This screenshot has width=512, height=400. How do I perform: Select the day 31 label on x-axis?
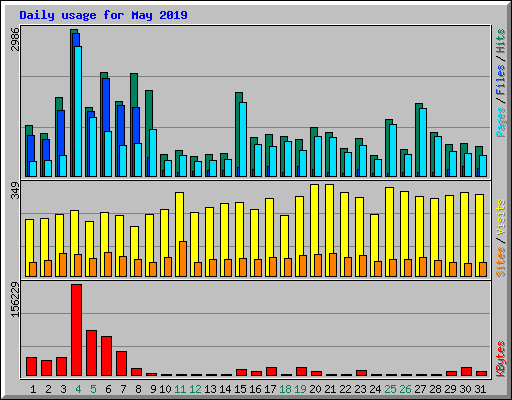click(480, 389)
